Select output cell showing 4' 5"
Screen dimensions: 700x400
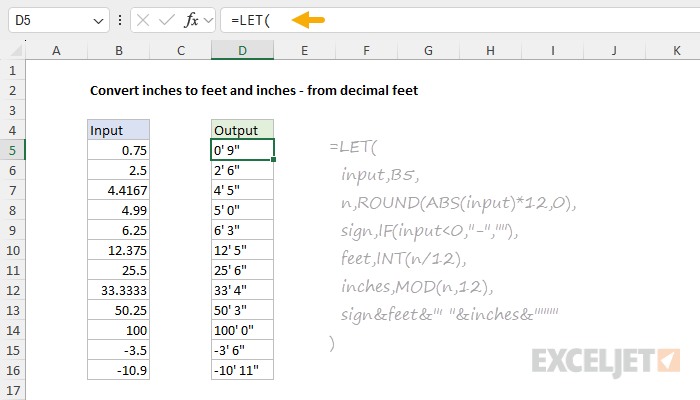click(x=242, y=191)
